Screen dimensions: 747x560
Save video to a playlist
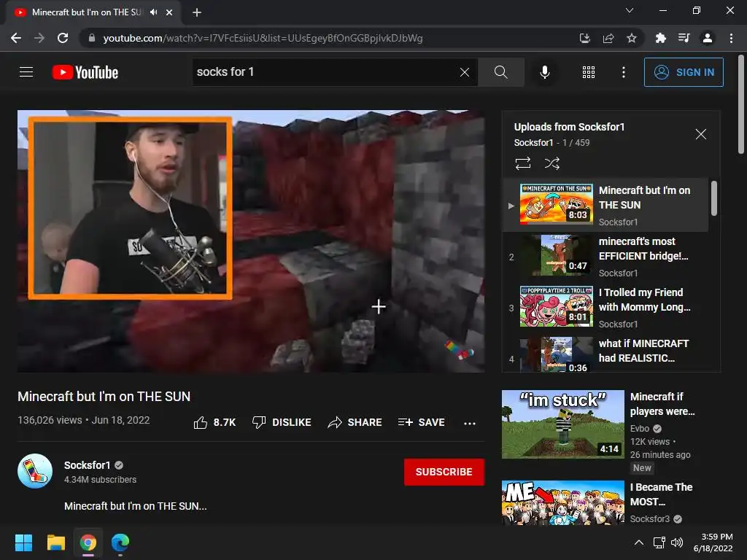click(421, 422)
